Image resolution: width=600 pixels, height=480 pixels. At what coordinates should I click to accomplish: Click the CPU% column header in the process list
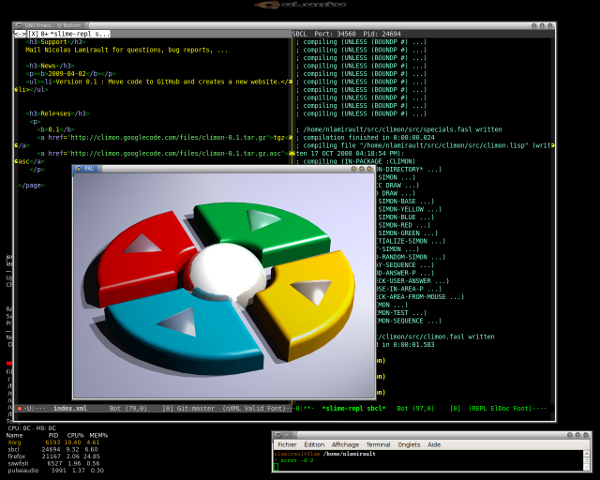click(x=75, y=436)
